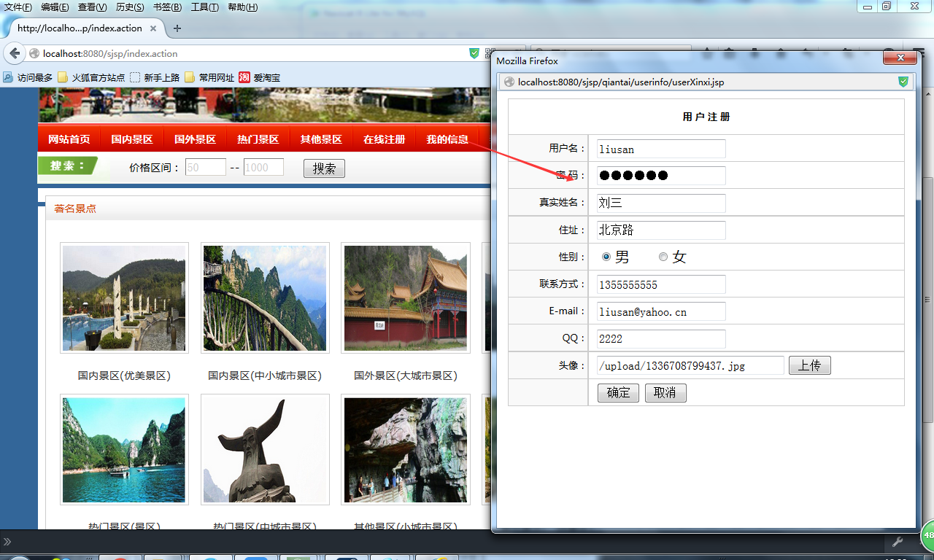Click the 确定 confirm button
This screenshot has height=560, width=934.
[618, 393]
